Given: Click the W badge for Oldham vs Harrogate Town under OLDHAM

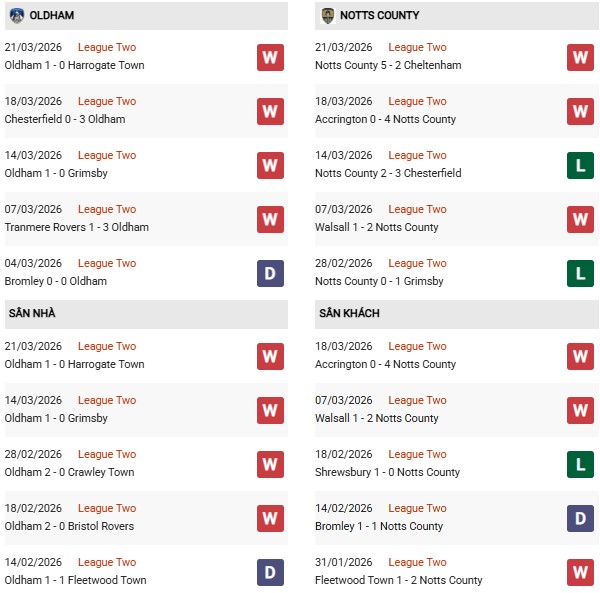Looking at the screenshot, I should pos(270,57).
